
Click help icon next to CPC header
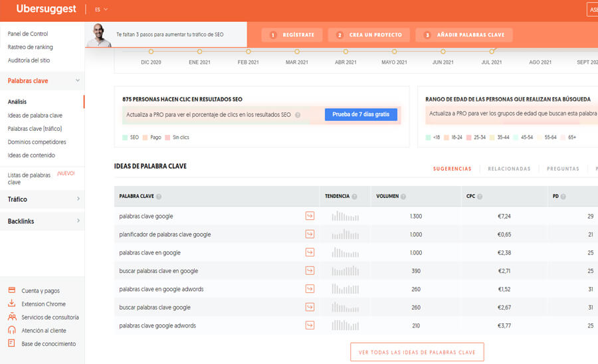coord(480,197)
